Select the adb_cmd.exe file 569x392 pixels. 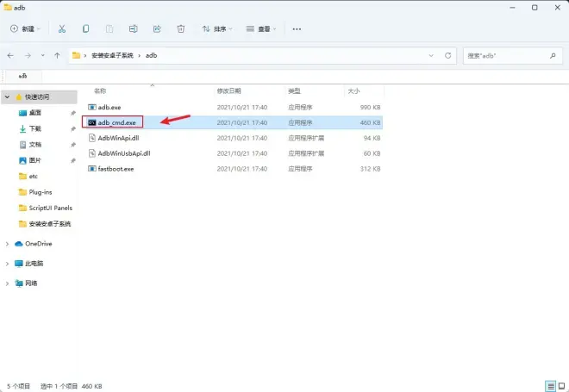click(233, 122)
